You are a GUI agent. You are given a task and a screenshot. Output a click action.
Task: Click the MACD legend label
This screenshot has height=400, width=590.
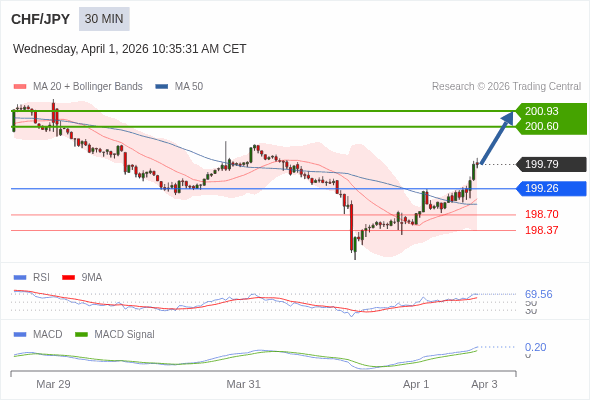click(47, 335)
